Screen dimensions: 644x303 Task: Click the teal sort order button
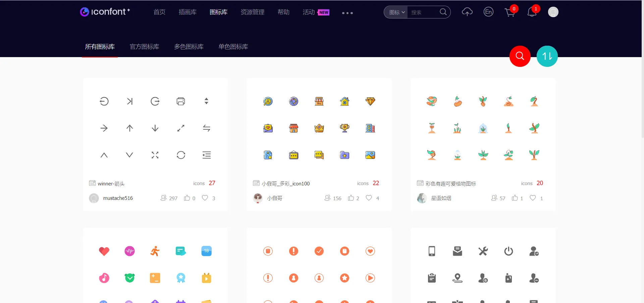pos(547,56)
